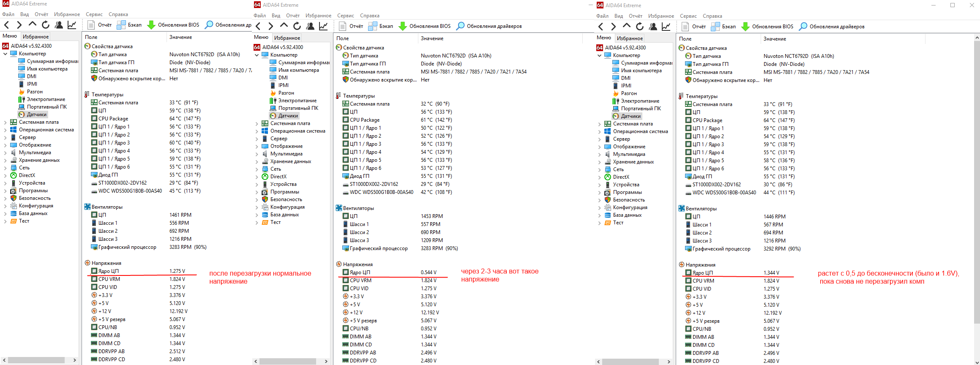Viewport: 980px width, 365px height.
Task: Expand Хранение данных in the middle window tree
Action: 257,161
